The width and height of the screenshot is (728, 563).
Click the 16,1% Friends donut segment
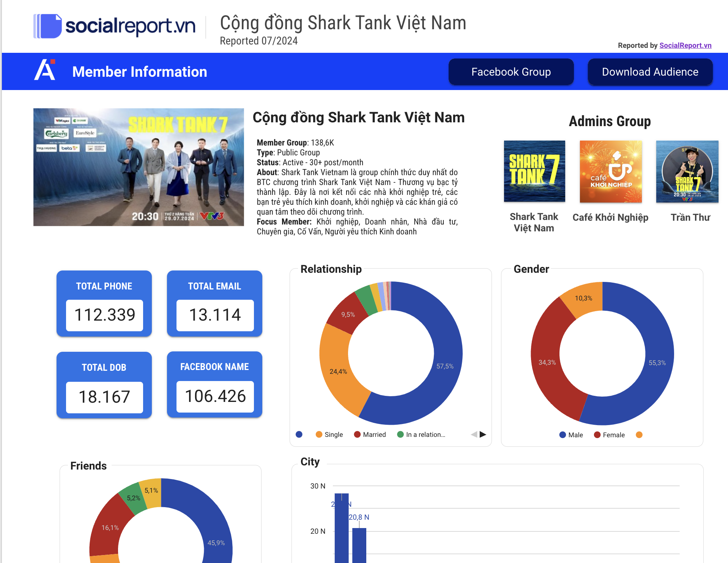tap(110, 528)
